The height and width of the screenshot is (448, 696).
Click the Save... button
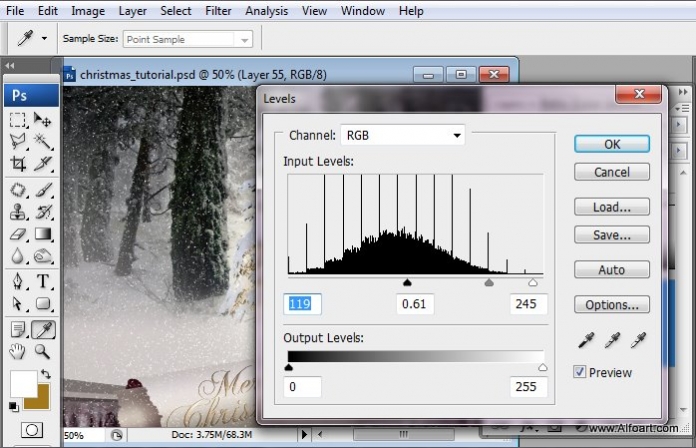[x=612, y=235]
